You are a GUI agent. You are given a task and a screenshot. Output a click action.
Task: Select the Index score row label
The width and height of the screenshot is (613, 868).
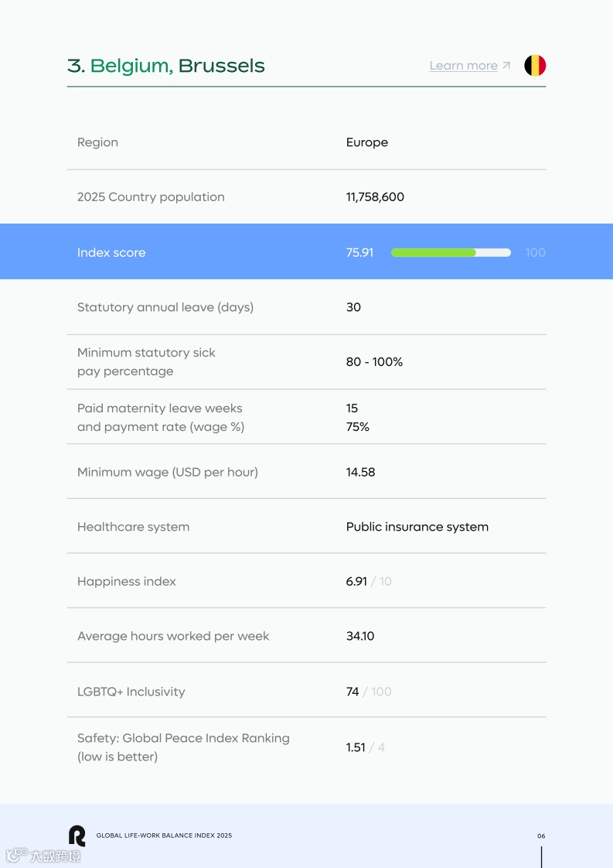point(111,252)
